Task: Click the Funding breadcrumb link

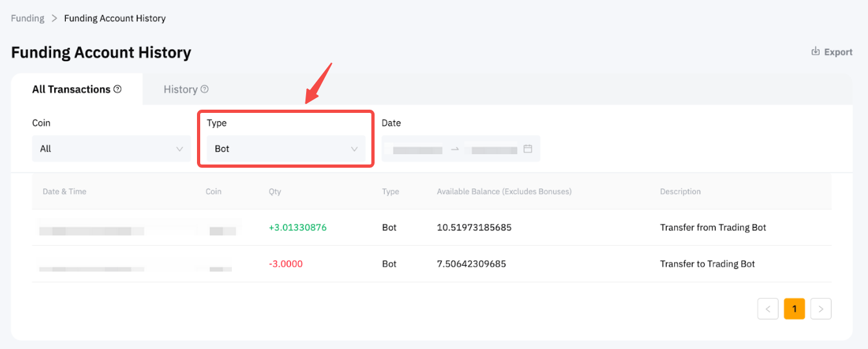Action: coord(28,18)
